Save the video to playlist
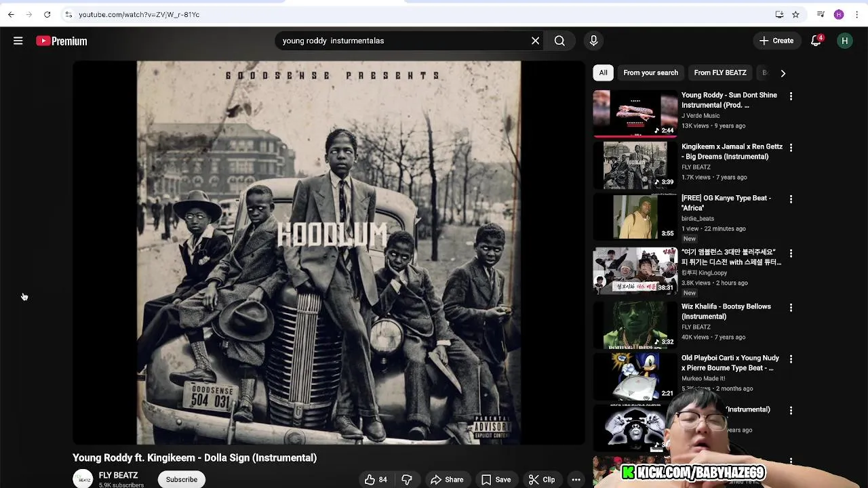Screen dimensions: 868x488 [x=496, y=479]
